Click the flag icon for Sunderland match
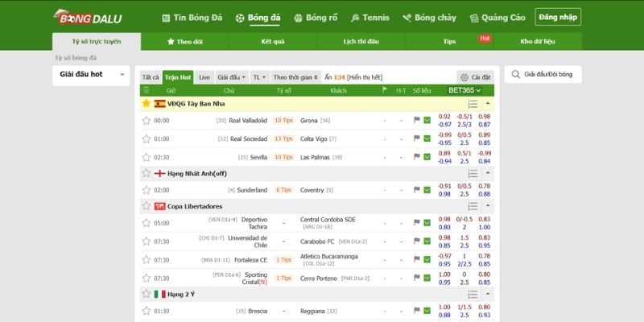Image resolution: width=644 pixels, height=322 pixels. 417,190
